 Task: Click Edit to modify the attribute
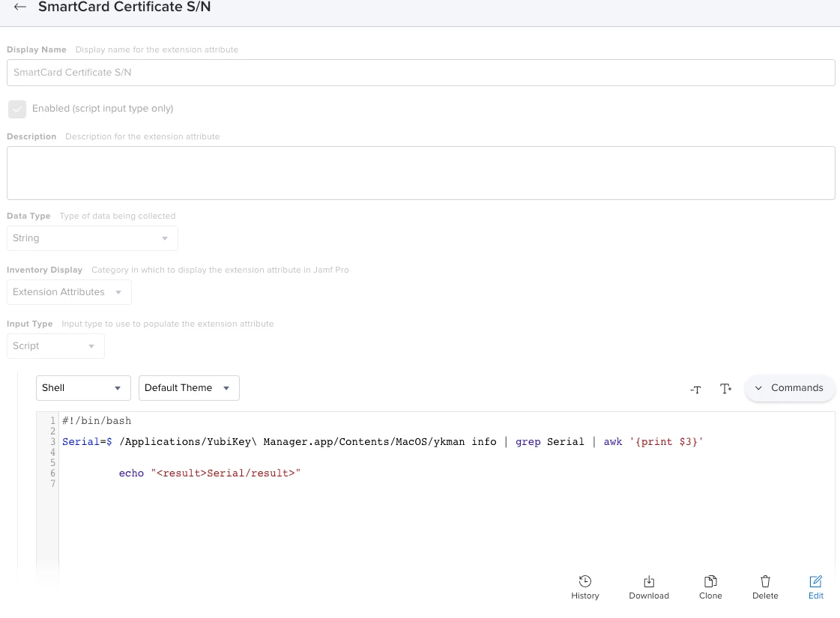coord(816,587)
